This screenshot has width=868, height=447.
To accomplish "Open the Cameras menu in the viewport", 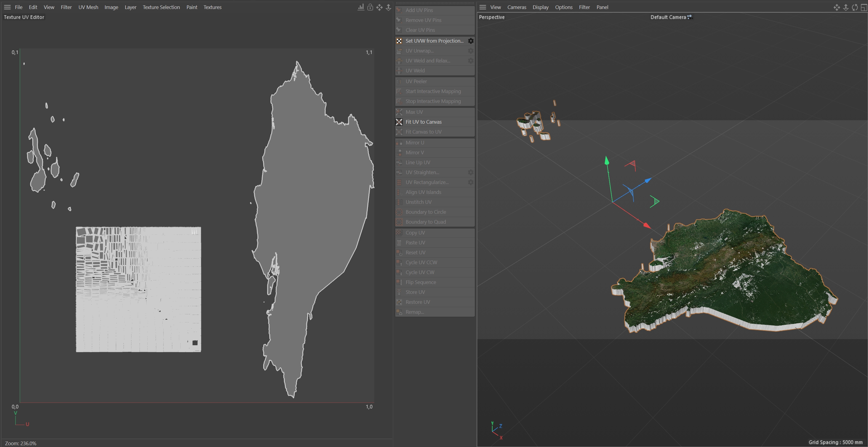I will coord(517,7).
